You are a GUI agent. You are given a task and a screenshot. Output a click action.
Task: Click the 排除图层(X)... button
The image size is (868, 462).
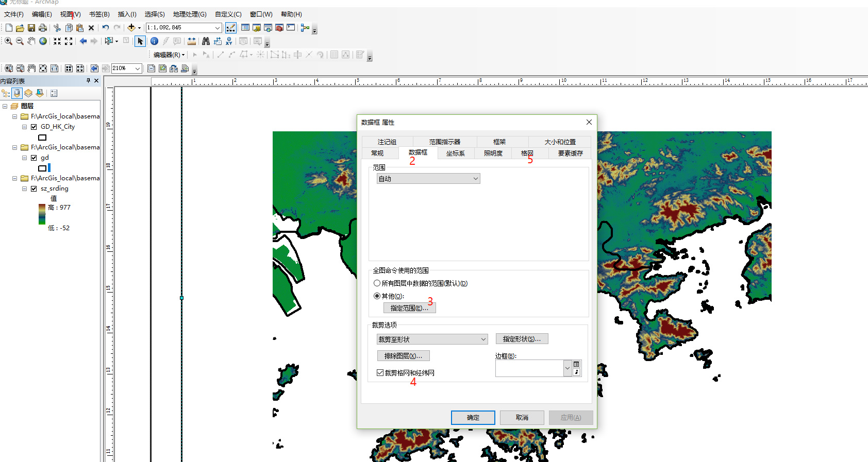click(404, 356)
